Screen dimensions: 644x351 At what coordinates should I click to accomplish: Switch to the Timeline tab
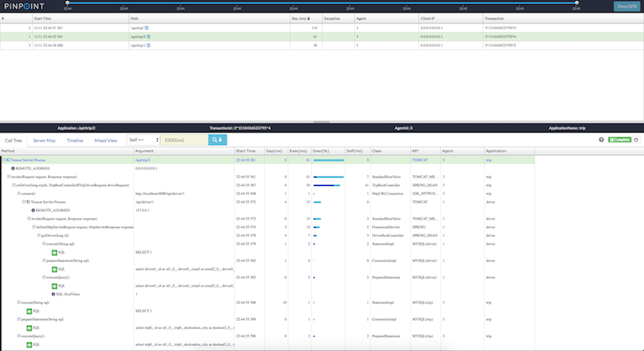point(75,140)
